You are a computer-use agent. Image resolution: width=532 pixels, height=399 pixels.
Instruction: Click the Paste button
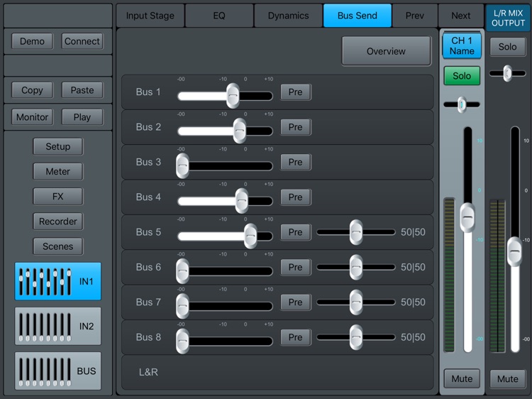pos(82,90)
